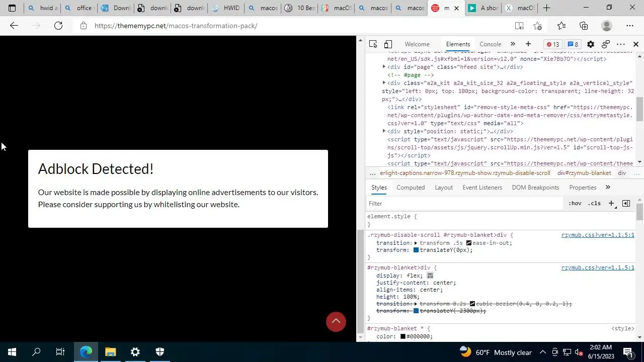View site information lock icon
Image resolution: width=644 pixels, height=362 pixels.
[x=83, y=26]
